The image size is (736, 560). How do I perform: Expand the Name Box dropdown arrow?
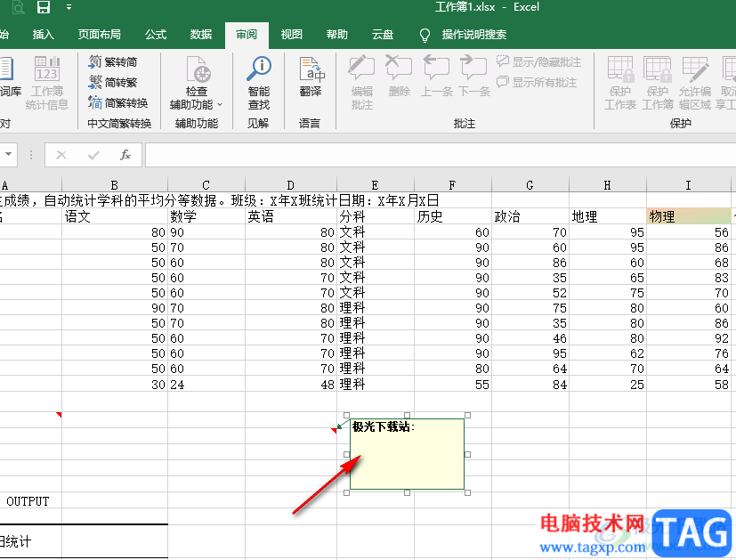[8, 154]
